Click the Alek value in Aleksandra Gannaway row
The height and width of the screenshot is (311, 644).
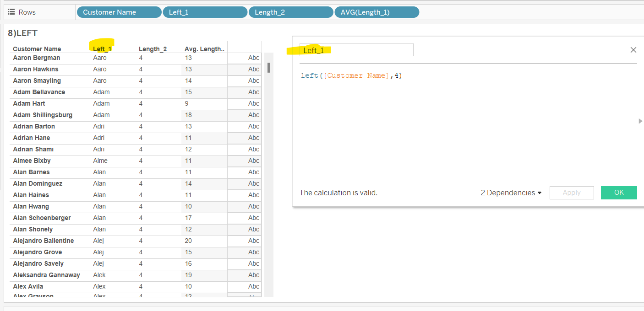(x=99, y=275)
